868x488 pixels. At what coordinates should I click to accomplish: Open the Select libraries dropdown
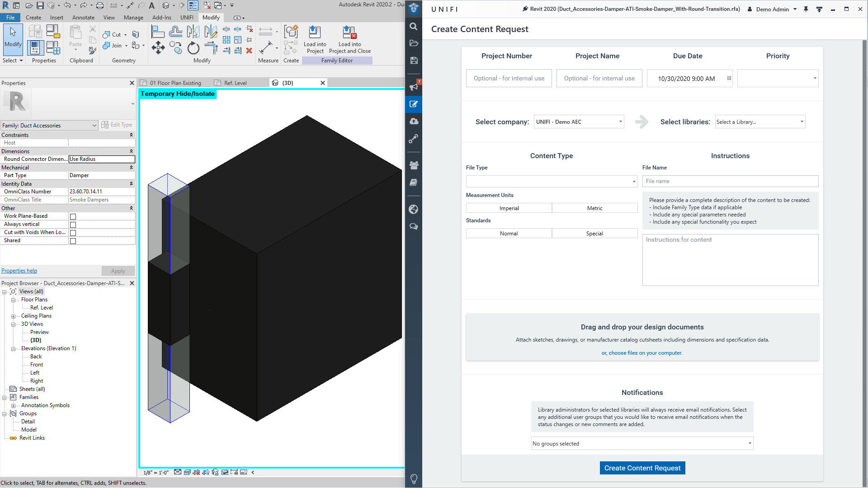click(x=759, y=122)
